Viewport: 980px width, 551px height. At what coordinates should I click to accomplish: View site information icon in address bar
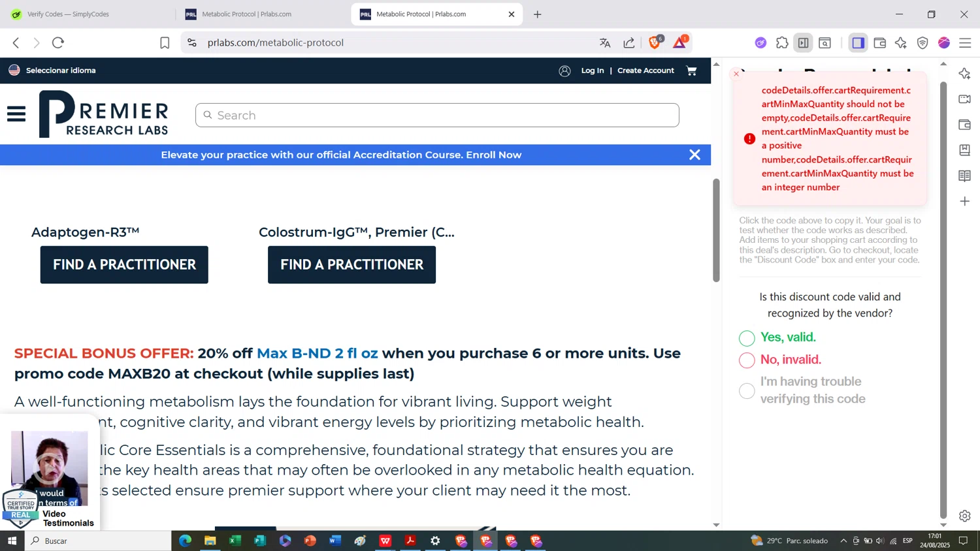[191, 42]
